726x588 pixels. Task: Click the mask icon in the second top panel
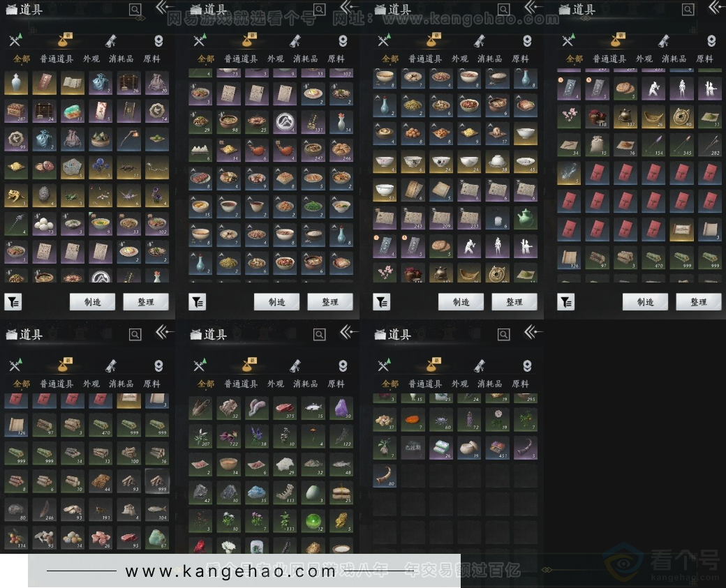(x=343, y=41)
